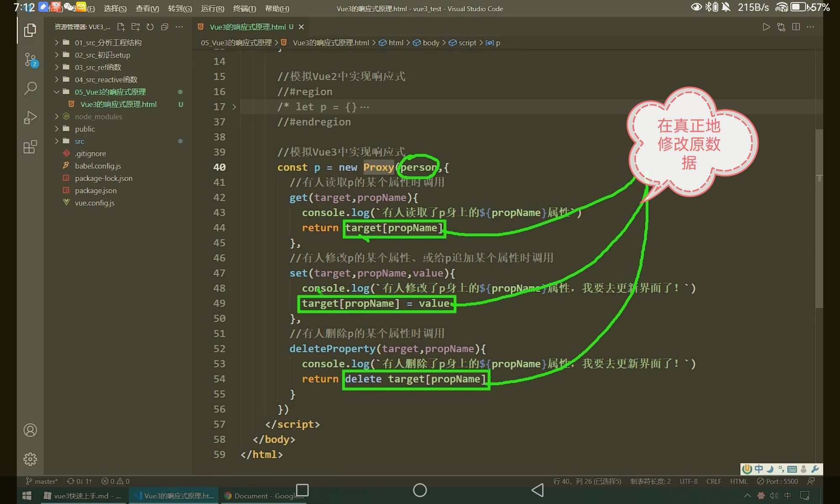840x504 pixels.
Task: Click the Split Editor icon
Action: [796, 27]
